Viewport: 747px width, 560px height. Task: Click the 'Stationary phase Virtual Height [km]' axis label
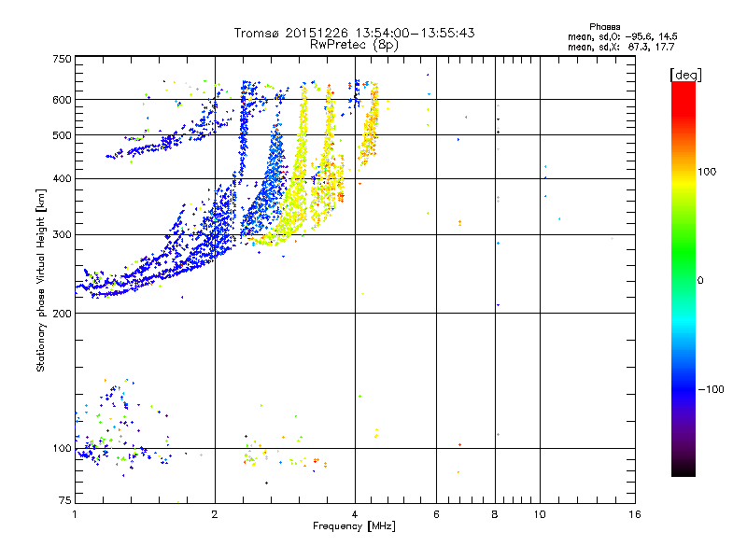[x=40, y=280]
